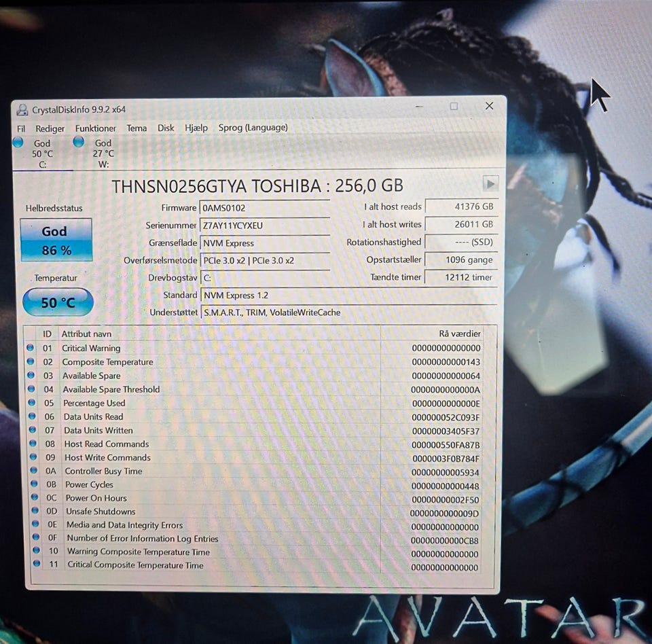Click the host writes value 26011 GB
The width and height of the screenshot is (652, 644).
[460, 224]
